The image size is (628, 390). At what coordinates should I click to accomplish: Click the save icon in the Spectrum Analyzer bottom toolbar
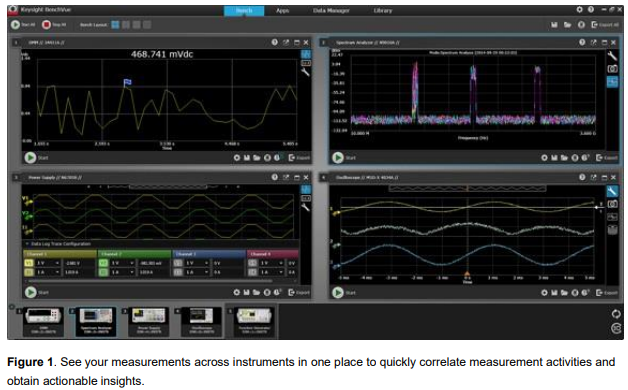pos(554,158)
